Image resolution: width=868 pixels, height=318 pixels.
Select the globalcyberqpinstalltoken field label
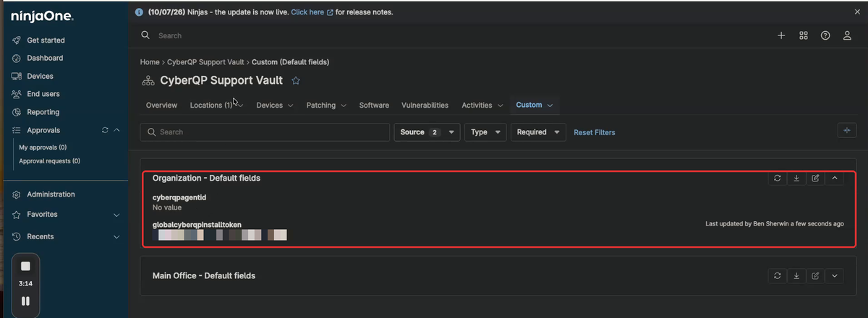197,224
